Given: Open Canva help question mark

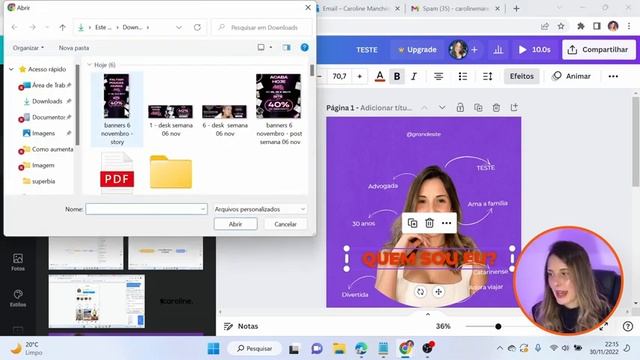Looking at the screenshot, I should [628, 326].
